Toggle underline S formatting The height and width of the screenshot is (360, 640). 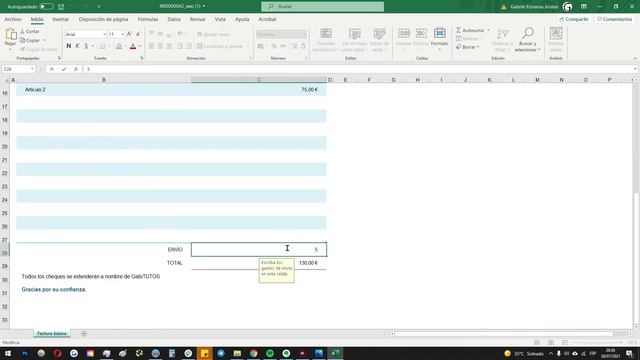(86, 46)
